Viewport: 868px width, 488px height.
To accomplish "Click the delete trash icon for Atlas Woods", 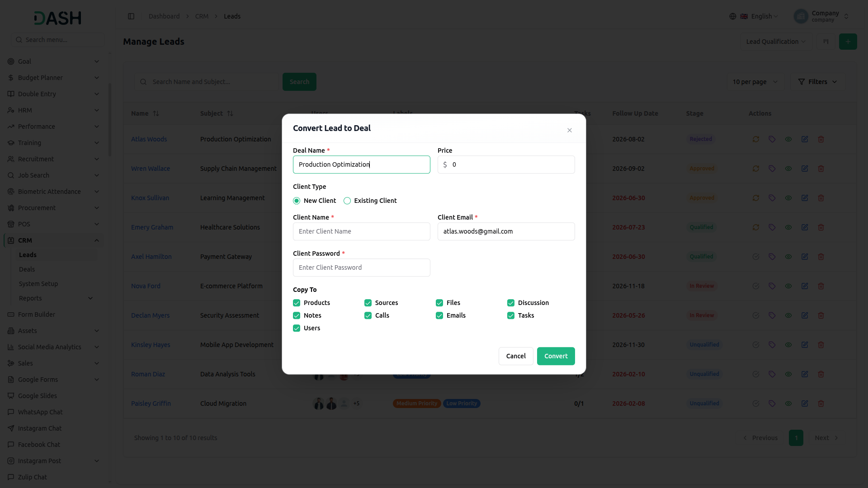I will (821, 139).
